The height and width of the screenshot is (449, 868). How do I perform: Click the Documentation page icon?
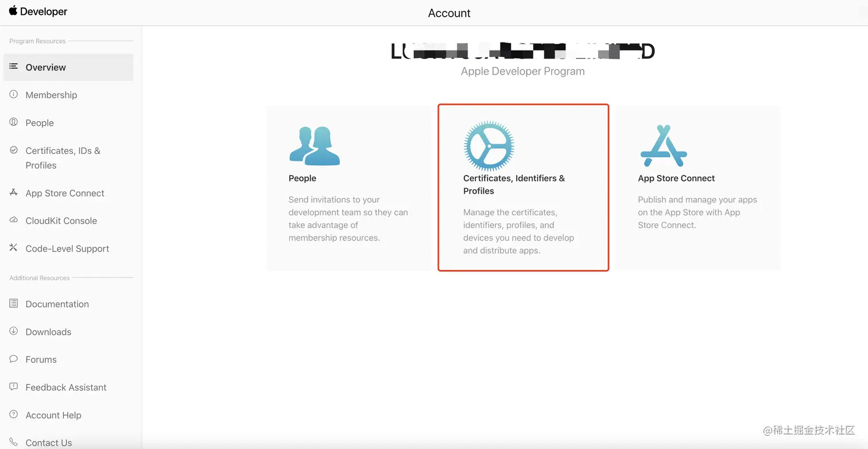pyautogui.click(x=14, y=303)
